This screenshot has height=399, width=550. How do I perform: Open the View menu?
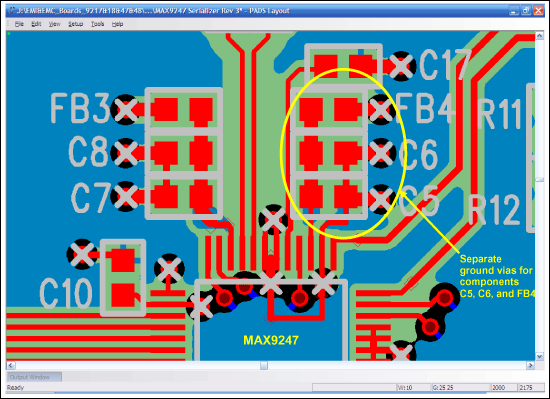point(54,24)
